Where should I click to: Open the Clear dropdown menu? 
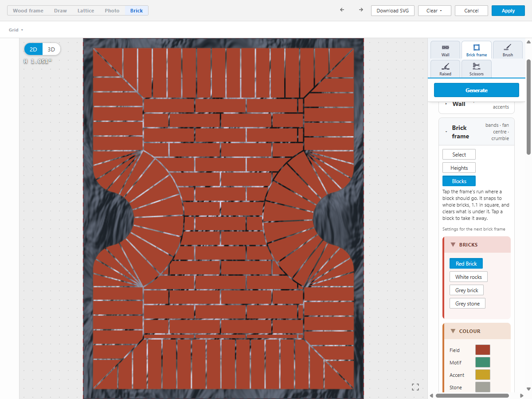point(434,11)
